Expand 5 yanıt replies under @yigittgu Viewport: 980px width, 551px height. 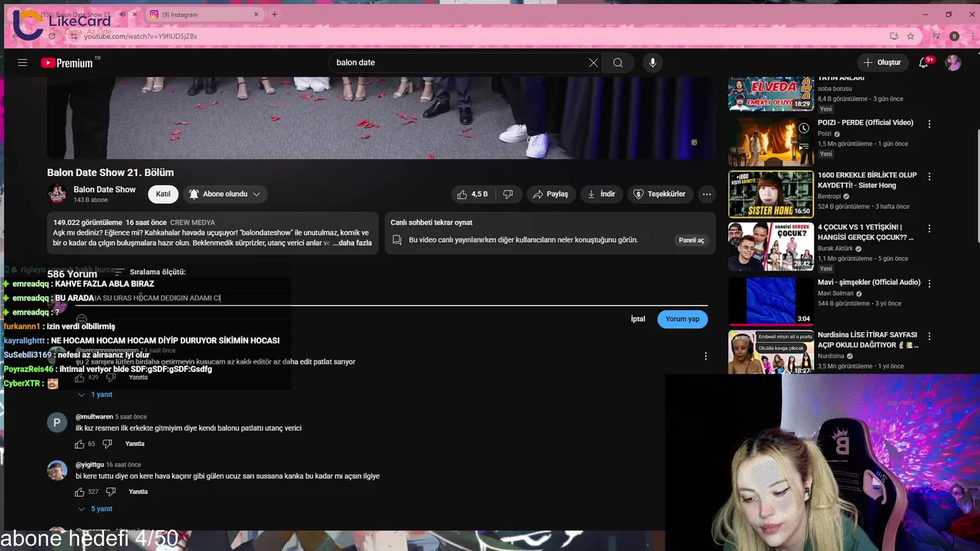pyautogui.click(x=95, y=509)
